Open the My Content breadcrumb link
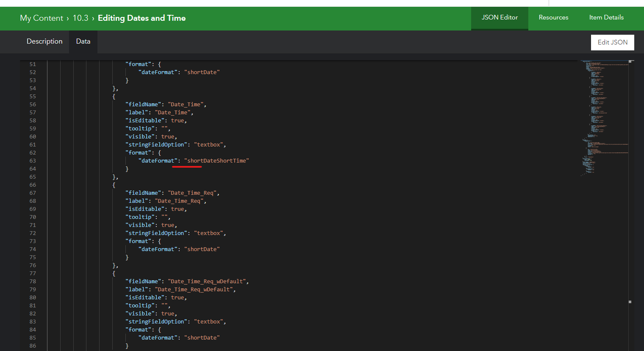Viewport: 644px width, 351px height. pyautogui.click(x=42, y=18)
